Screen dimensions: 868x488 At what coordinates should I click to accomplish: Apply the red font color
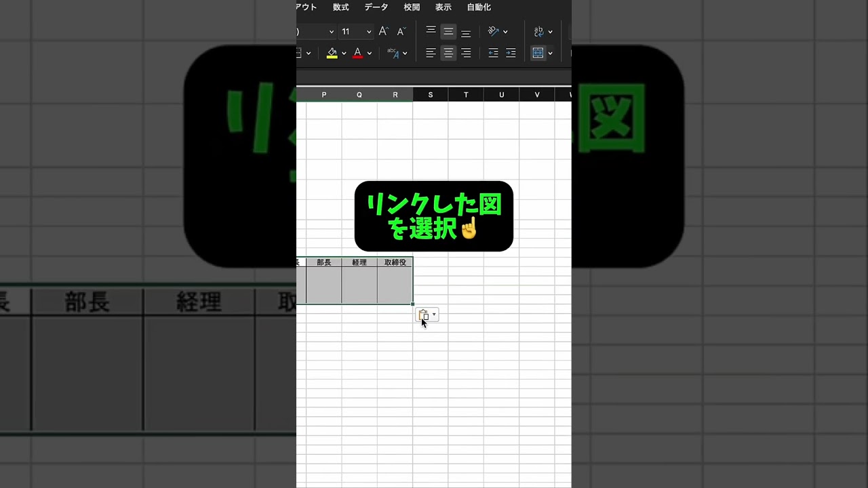[x=357, y=53]
